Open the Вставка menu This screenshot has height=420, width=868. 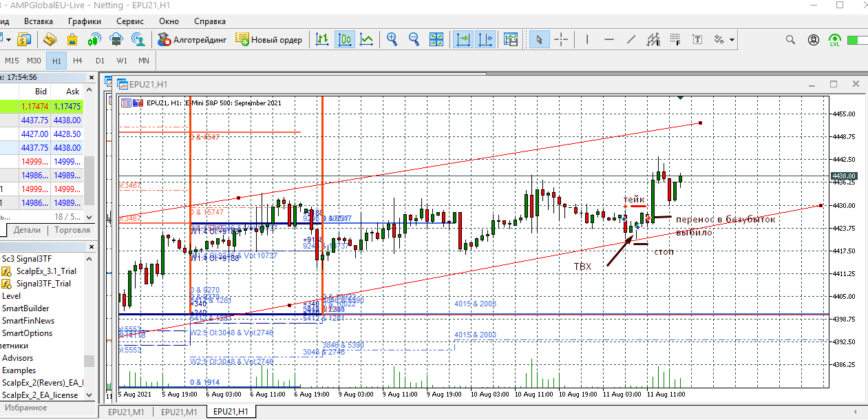pos(39,21)
